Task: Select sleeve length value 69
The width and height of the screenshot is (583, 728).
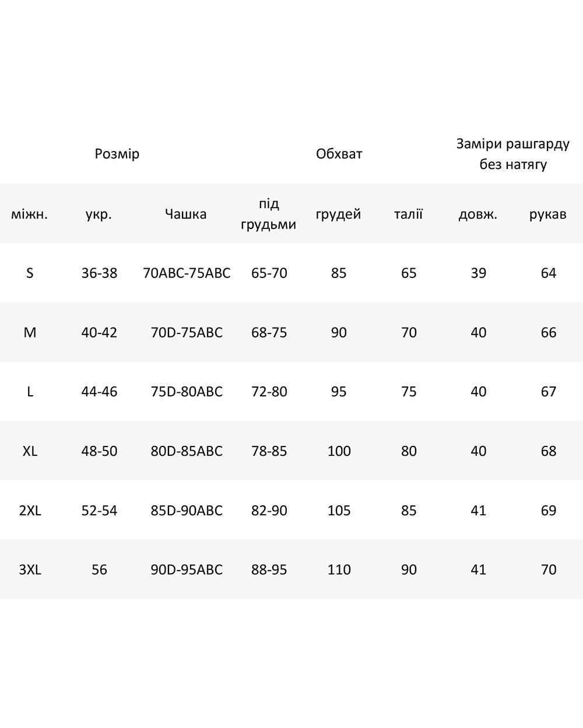Action: [x=549, y=510]
